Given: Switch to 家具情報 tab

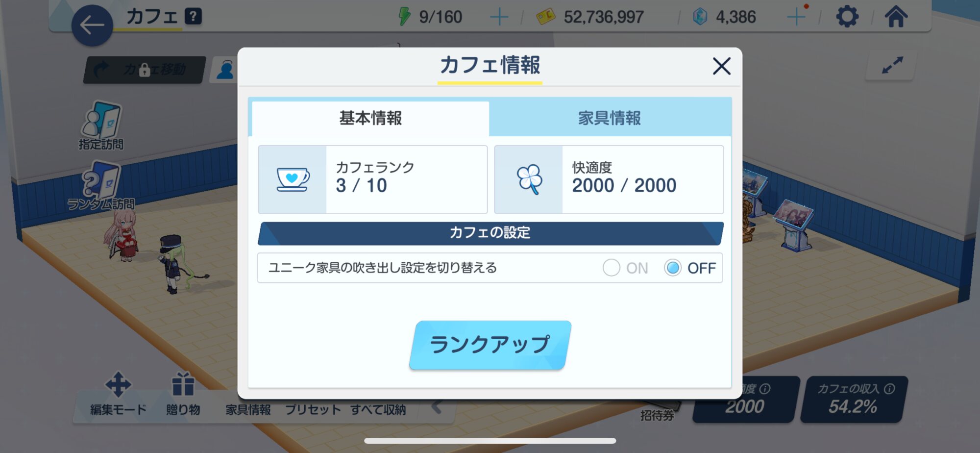Looking at the screenshot, I should 610,118.
